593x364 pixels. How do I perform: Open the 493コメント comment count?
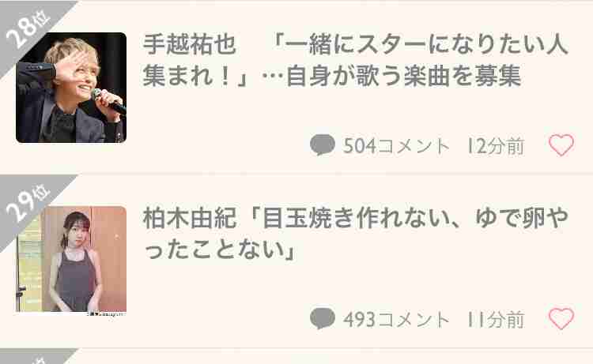click(x=396, y=320)
